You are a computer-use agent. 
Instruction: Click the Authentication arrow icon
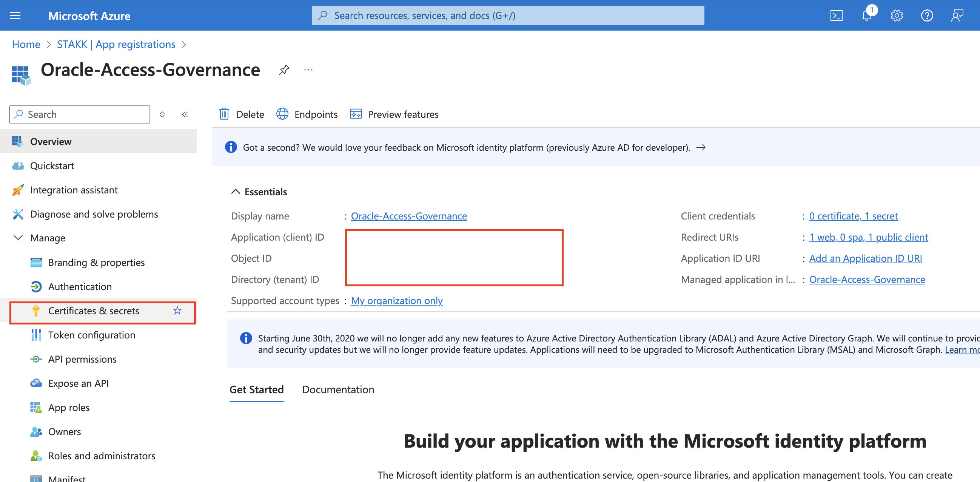point(36,287)
